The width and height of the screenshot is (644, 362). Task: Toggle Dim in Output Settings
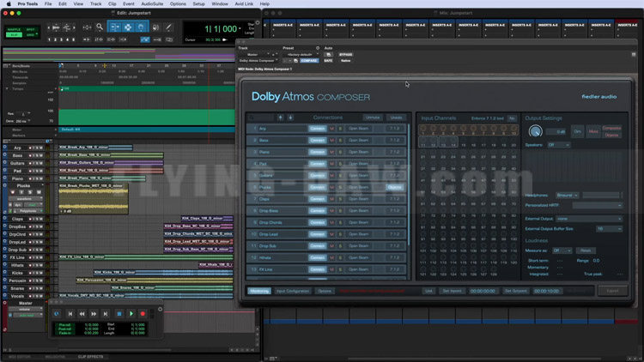578,131
